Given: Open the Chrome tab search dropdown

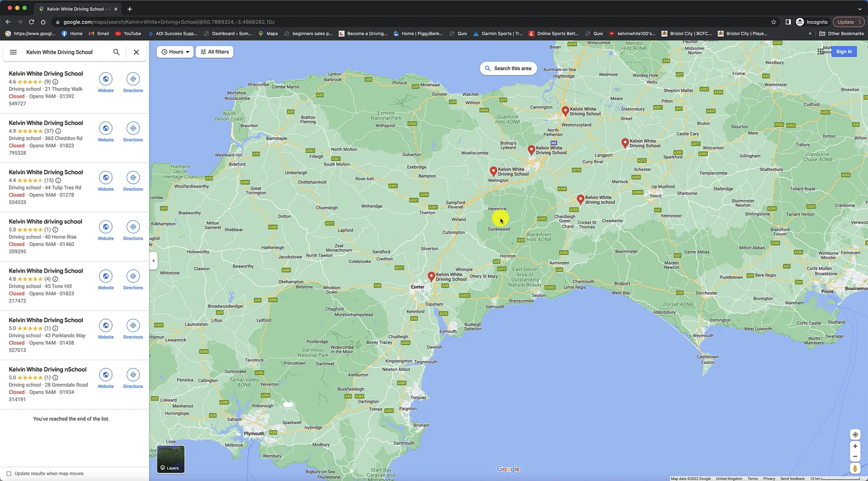Looking at the screenshot, I should [x=859, y=9].
